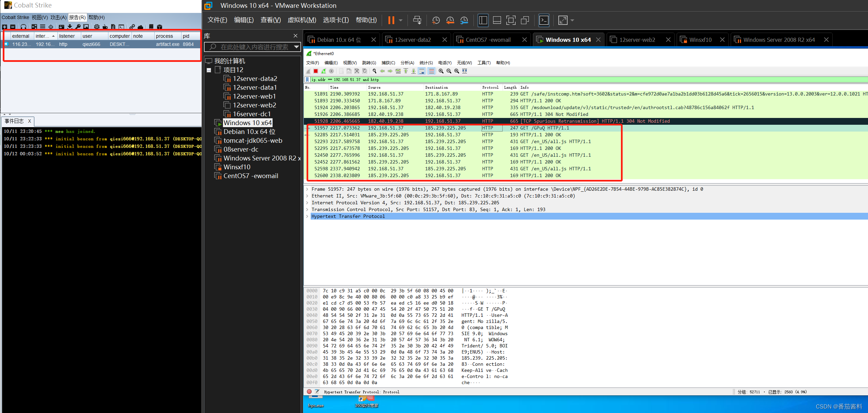
Task: Open the listeners headphones icon in Cobalt Strike
Action: [23, 27]
